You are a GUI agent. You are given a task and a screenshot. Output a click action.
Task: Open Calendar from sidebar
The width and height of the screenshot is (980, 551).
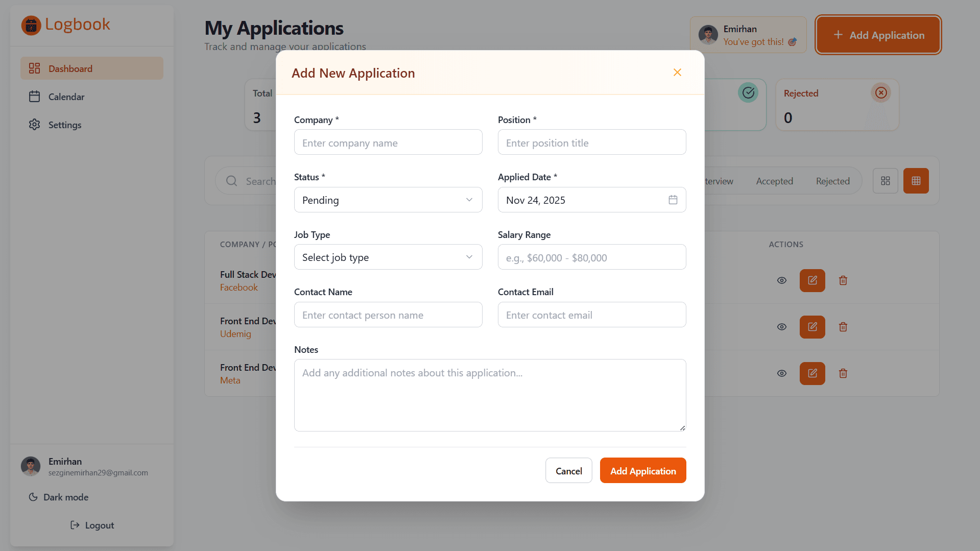(x=92, y=97)
